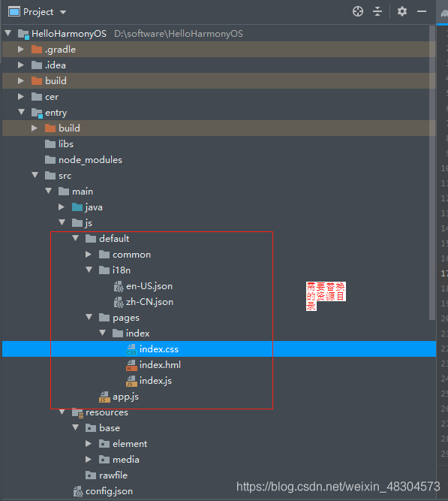Click the Project tree vertical scrollbar

pos(432,173)
